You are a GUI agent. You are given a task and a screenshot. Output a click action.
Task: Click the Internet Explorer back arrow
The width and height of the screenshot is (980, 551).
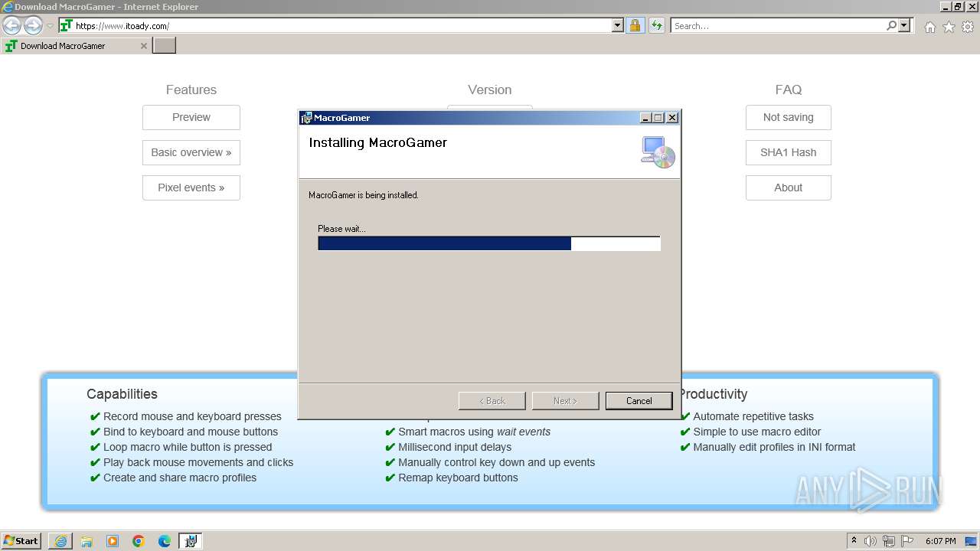[11, 26]
